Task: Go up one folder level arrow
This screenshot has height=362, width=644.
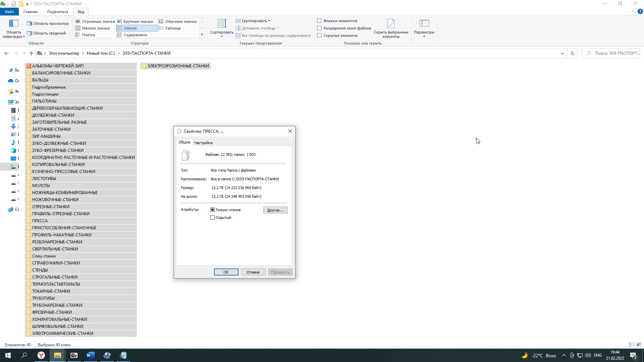Action: [x=31, y=53]
